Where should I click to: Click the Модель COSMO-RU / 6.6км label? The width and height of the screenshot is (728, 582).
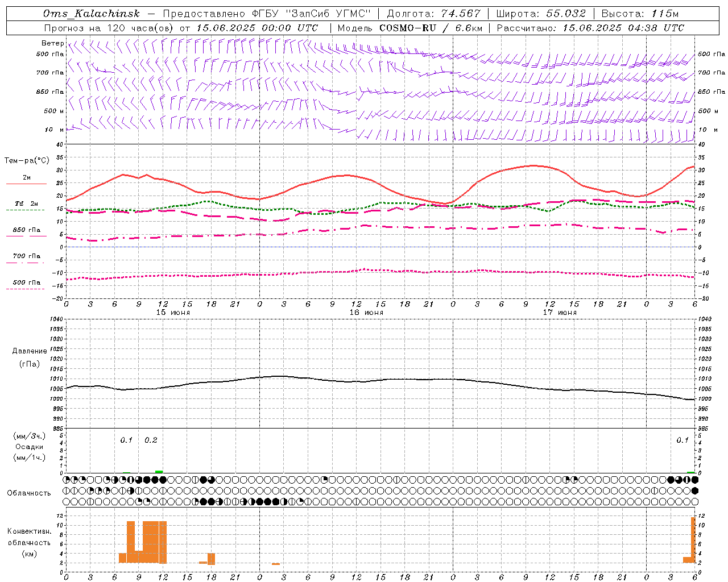click(410, 28)
